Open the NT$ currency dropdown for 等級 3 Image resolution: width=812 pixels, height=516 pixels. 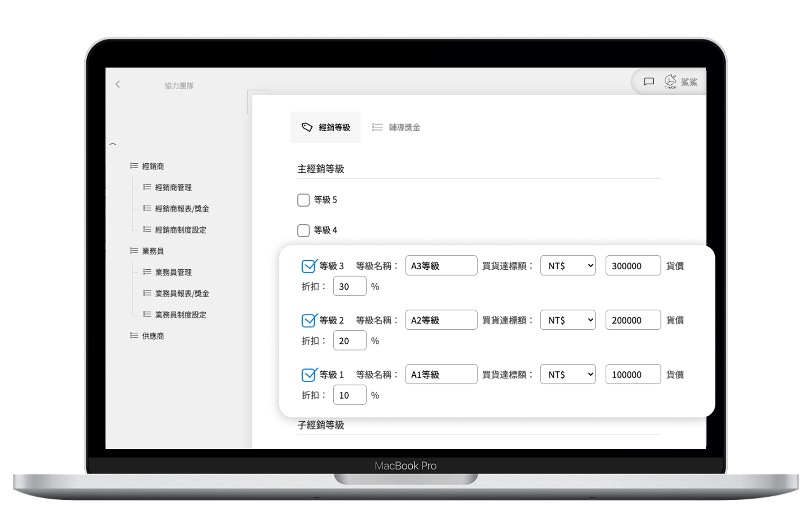tap(567, 266)
